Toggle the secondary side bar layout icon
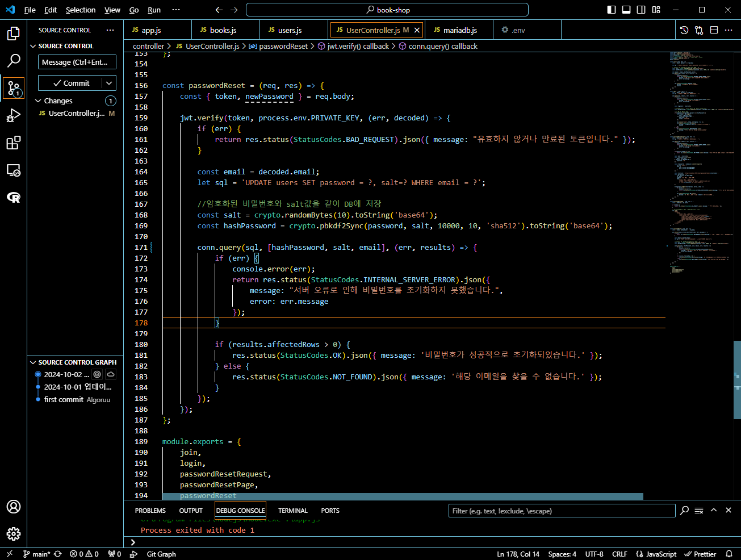 [641, 10]
